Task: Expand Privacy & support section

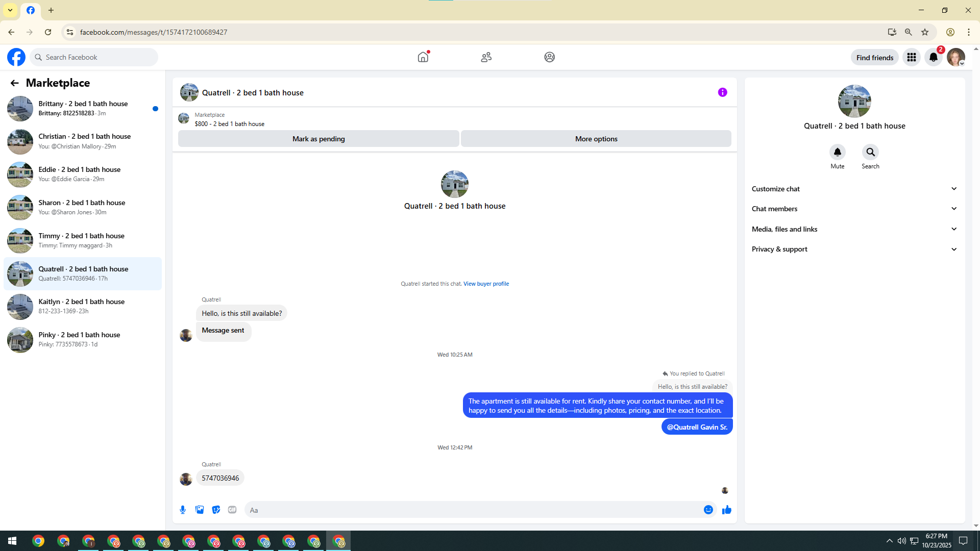Action: pyautogui.click(x=854, y=249)
